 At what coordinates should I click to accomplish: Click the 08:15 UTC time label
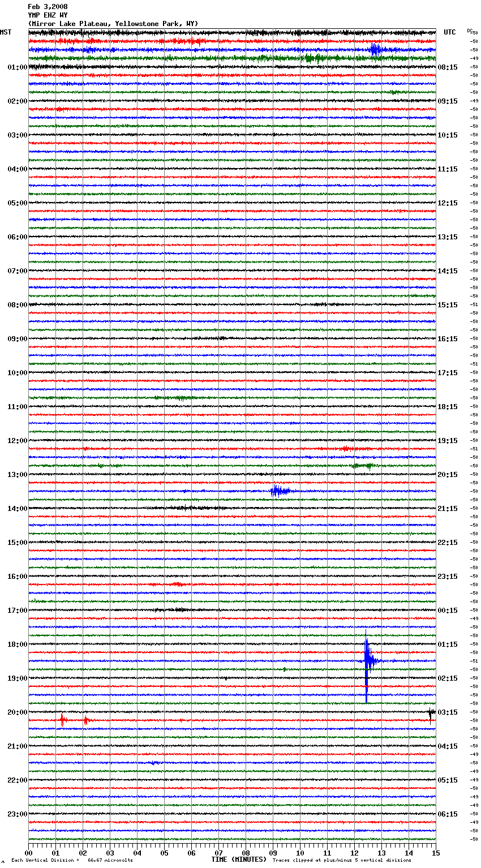click(x=448, y=67)
